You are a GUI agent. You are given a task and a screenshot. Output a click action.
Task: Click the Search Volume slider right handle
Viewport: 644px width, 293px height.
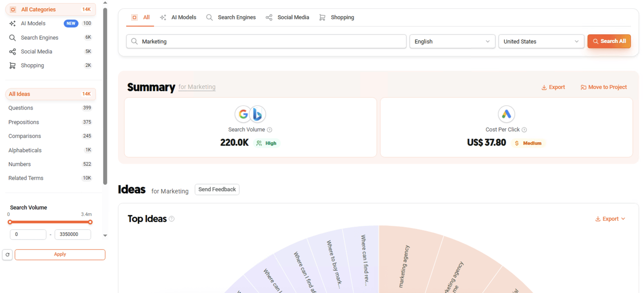point(90,222)
